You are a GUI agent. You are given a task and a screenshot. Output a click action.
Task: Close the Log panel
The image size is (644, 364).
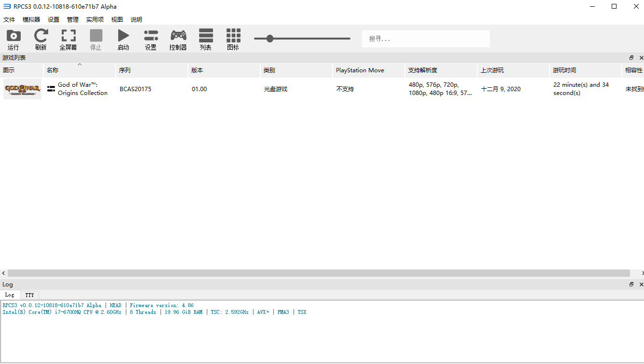641,284
